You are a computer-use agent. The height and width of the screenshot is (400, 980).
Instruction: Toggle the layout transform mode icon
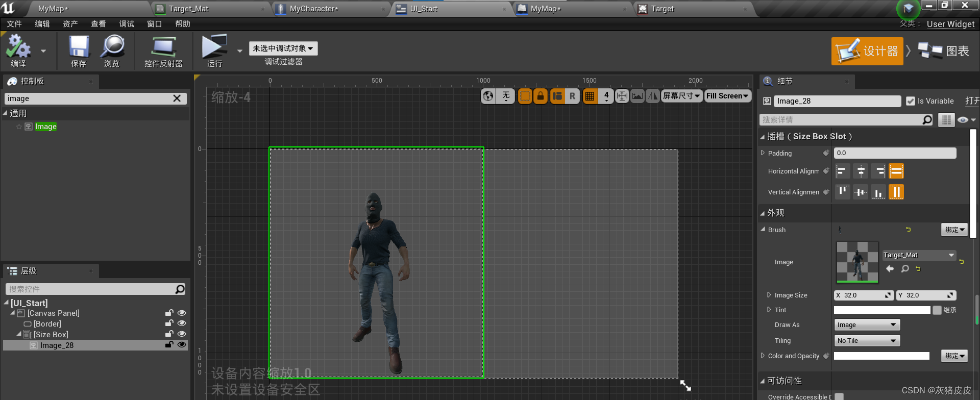(557, 96)
